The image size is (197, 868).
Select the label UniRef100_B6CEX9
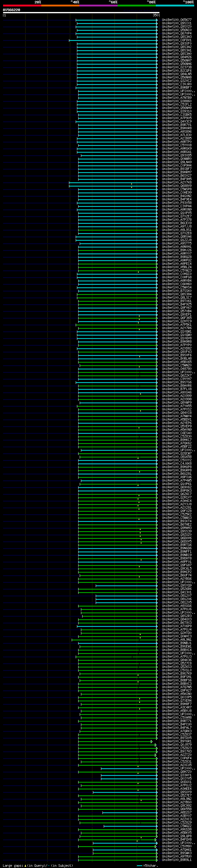point(177,223)
